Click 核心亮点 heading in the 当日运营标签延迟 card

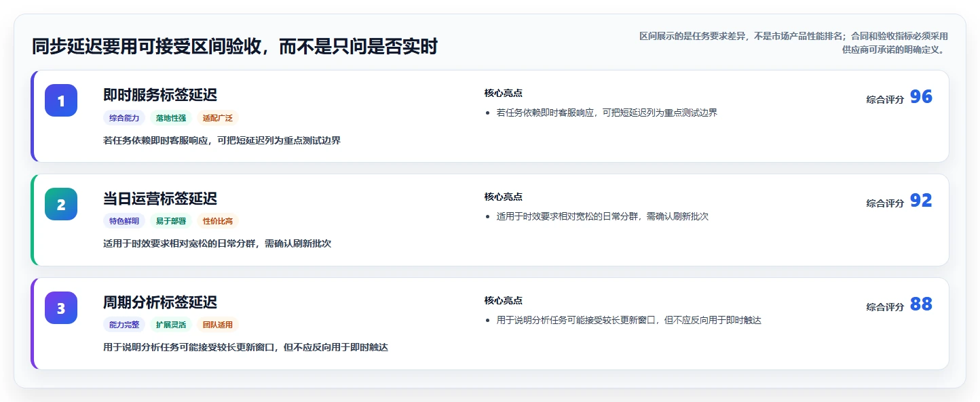click(x=504, y=197)
